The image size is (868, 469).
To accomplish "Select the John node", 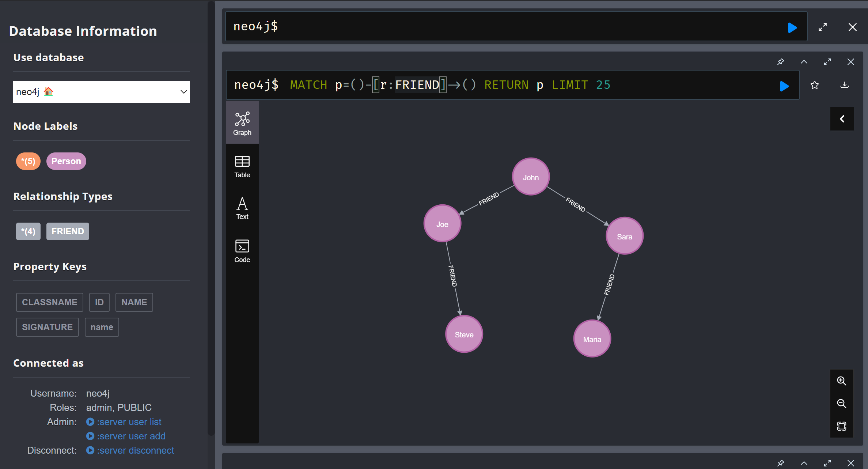I will click(x=531, y=177).
